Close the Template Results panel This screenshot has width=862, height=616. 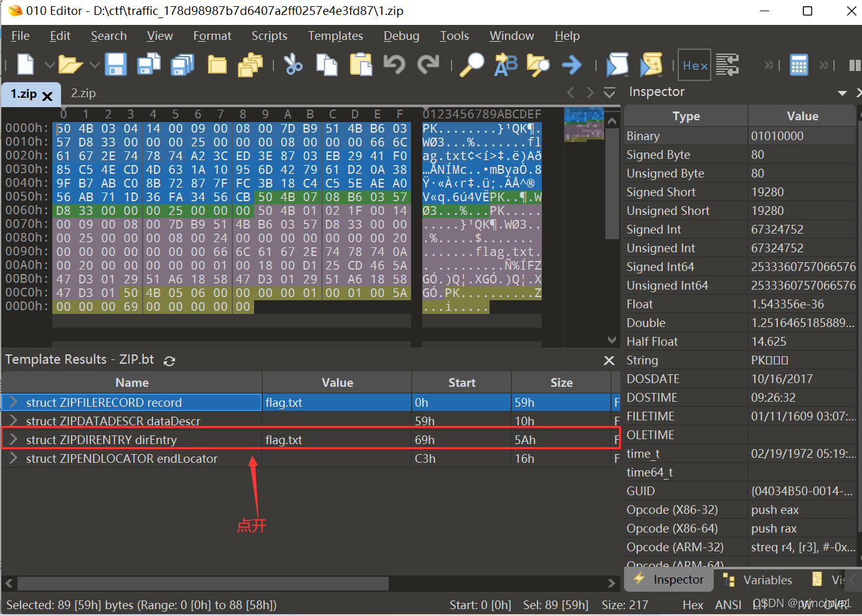tap(609, 361)
